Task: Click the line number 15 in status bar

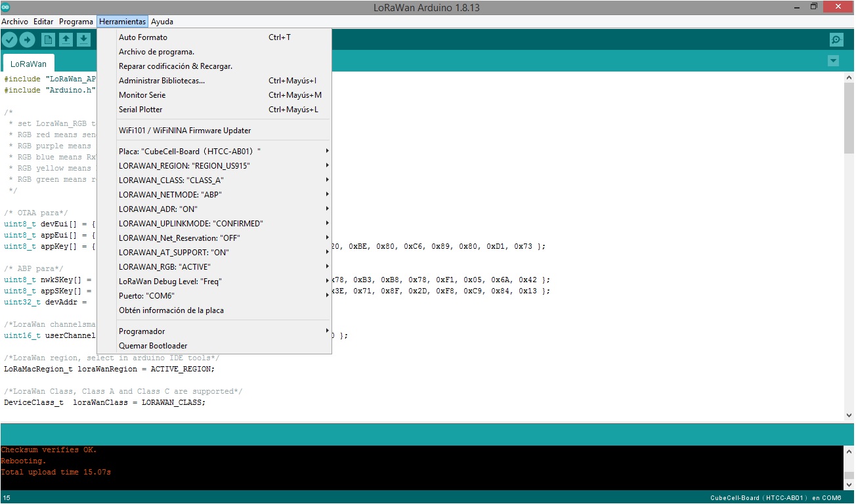Action: coord(7,498)
